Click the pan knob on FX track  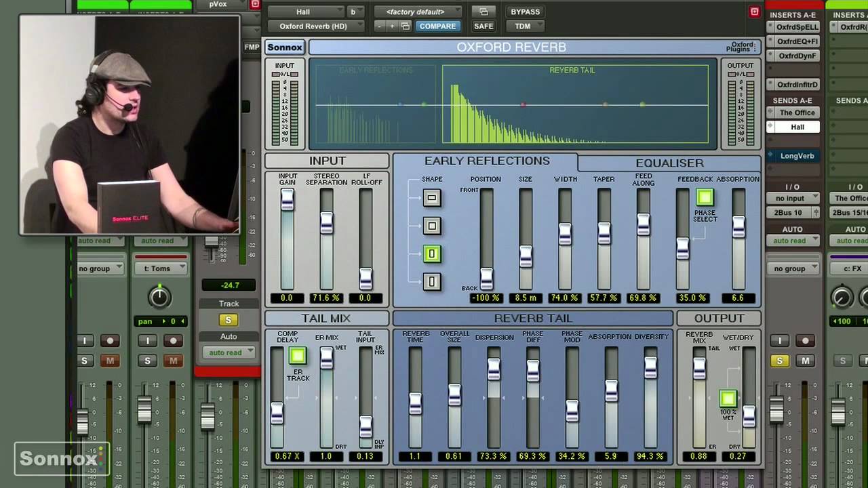tap(842, 296)
